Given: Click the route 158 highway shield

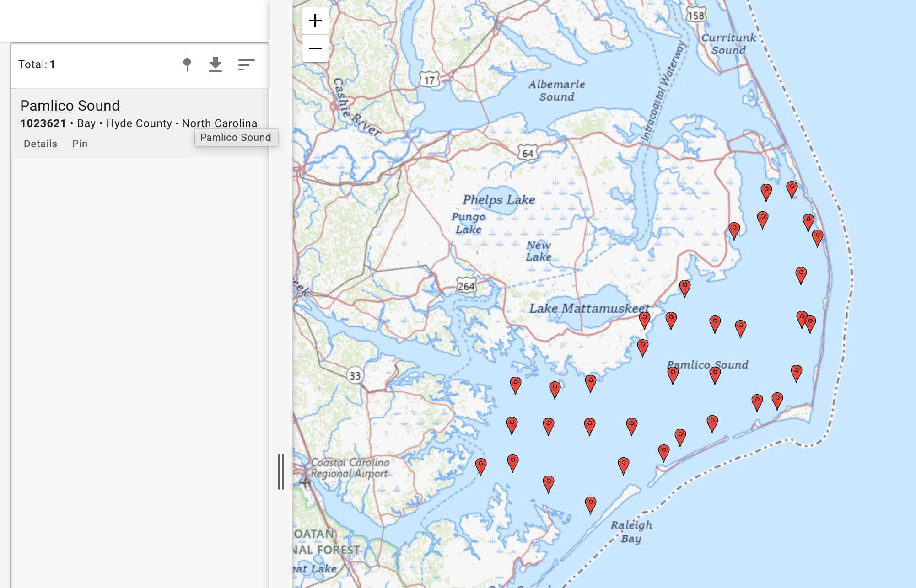Looking at the screenshot, I should (696, 16).
